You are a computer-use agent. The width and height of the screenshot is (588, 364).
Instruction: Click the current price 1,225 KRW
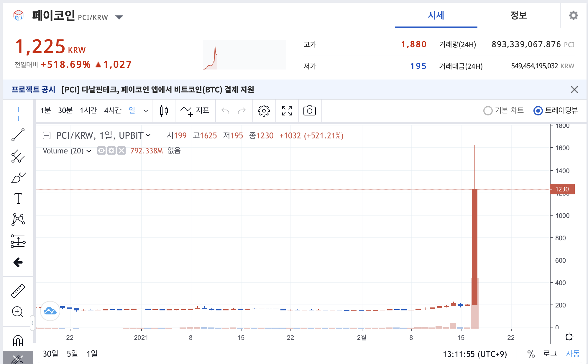tap(50, 47)
